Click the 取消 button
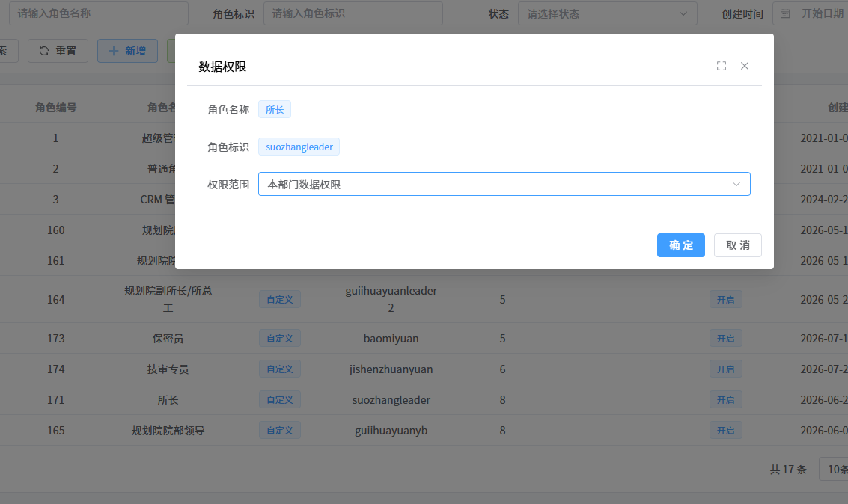This screenshot has width=848, height=504. pyautogui.click(x=738, y=245)
